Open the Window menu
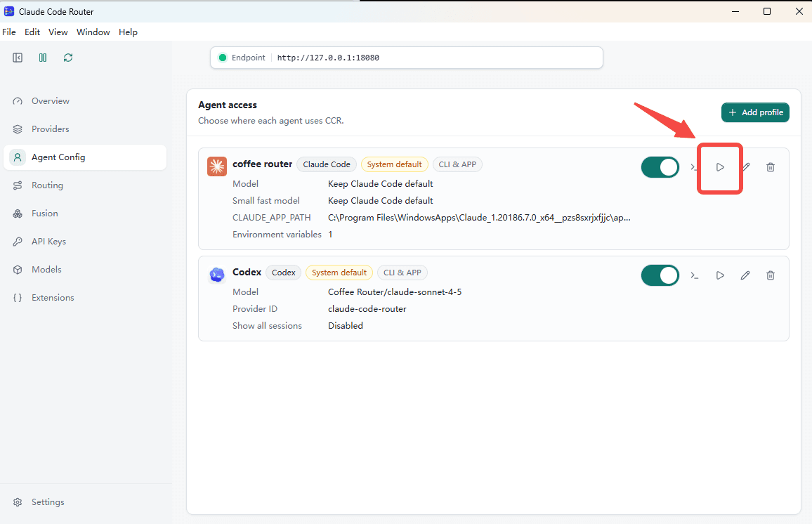Image resolution: width=812 pixels, height=524 pixels. click(x=93, y=32)
